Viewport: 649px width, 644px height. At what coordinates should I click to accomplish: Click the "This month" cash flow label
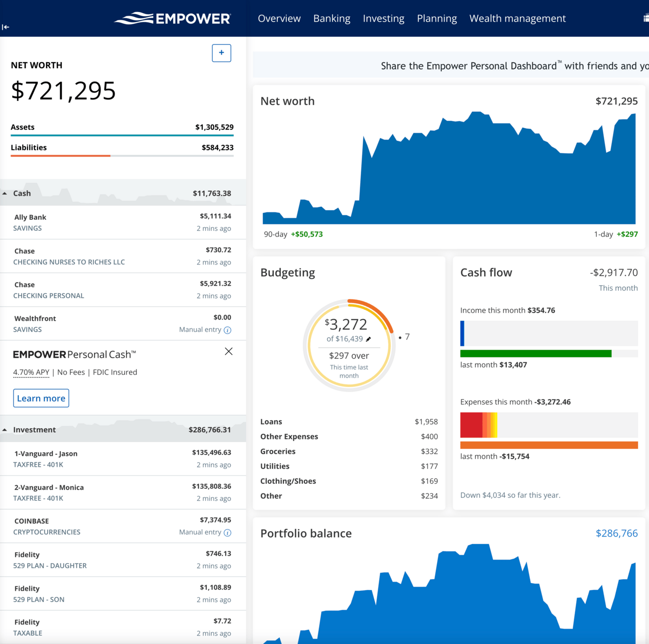pyautogui.click(x=618, y=288)
